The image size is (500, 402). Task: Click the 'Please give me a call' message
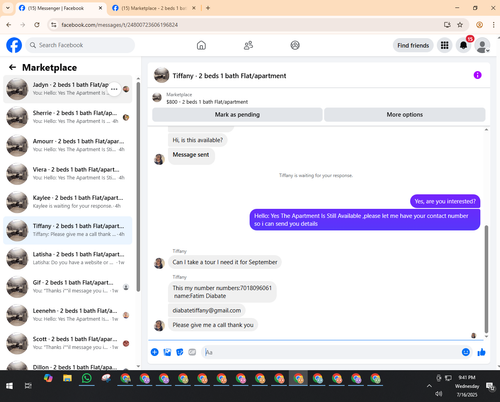(x=213, y=325)
